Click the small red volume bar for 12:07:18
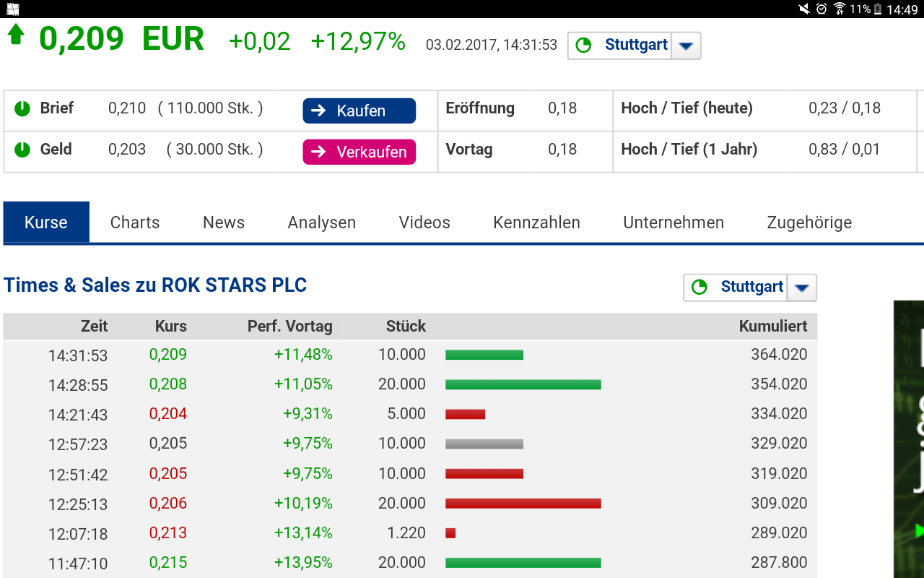 click(450, 533)
